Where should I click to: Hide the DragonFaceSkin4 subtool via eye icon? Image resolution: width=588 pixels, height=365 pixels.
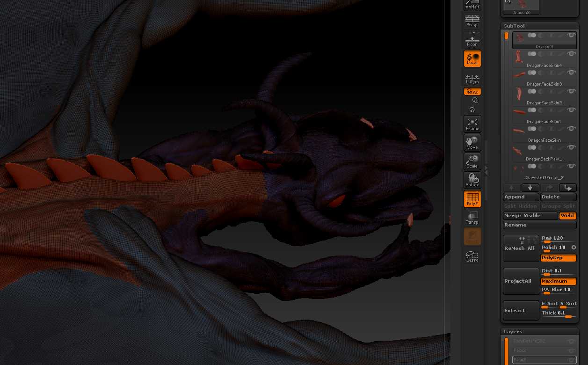point(571,54)
